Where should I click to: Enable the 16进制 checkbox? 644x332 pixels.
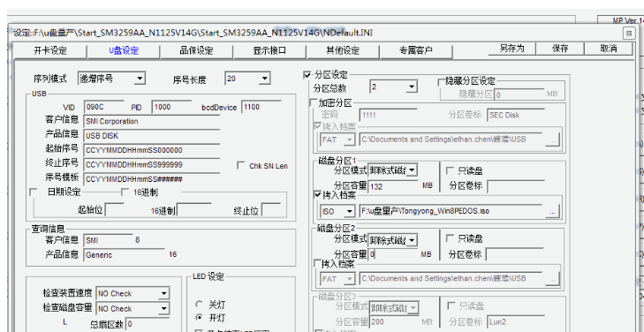click(125, 192)
